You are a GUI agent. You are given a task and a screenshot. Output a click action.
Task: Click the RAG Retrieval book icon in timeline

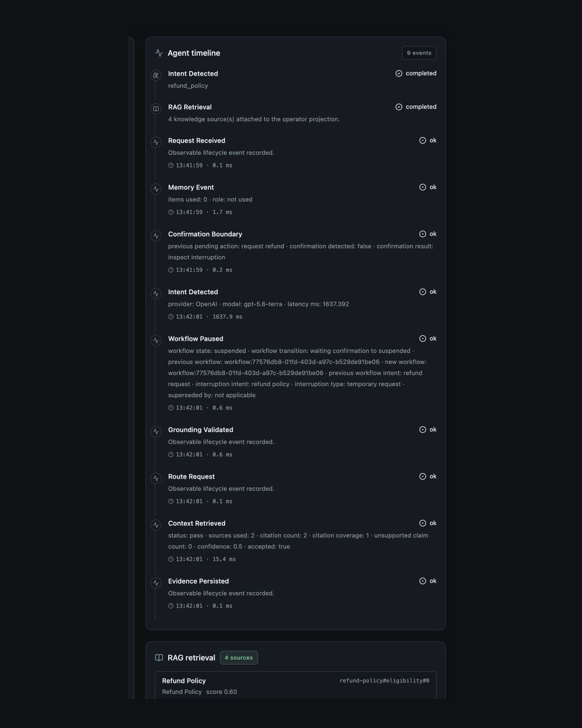pos(156,109)
